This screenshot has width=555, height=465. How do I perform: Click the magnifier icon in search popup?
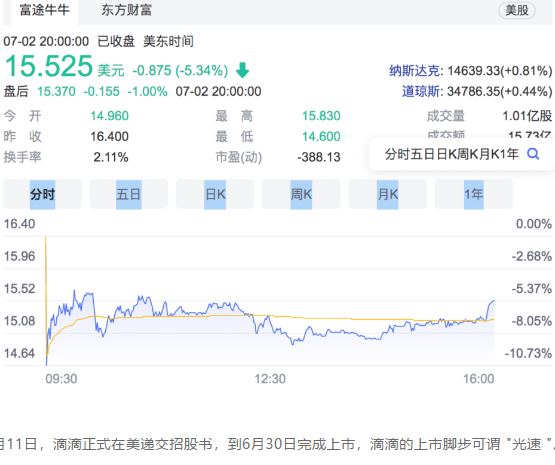point(533,154)
